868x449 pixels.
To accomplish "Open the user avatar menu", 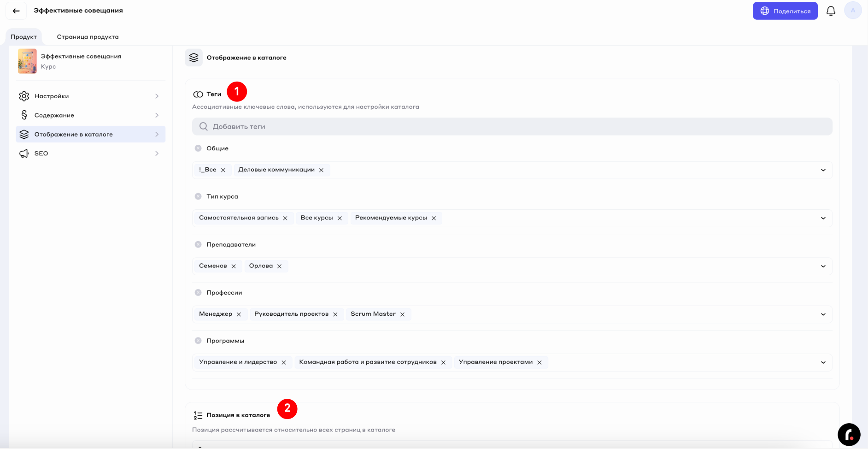I will 852,11.
